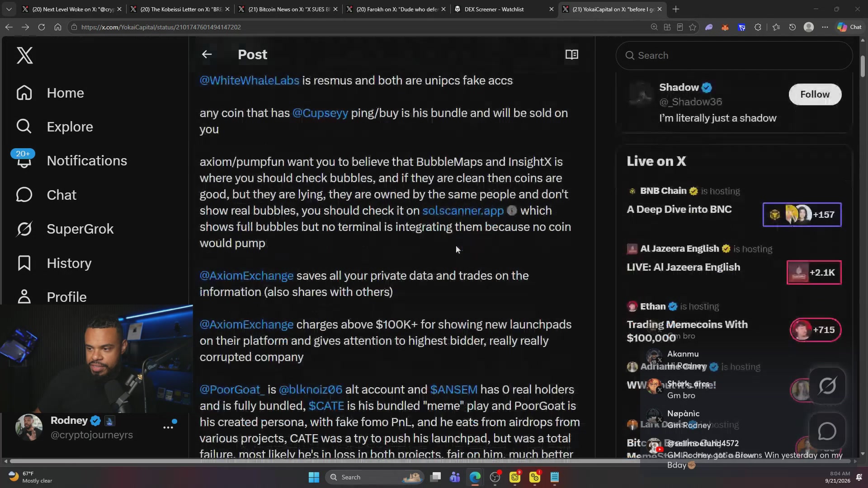
Task: Open History bookmark item
Action: (53, 263)
